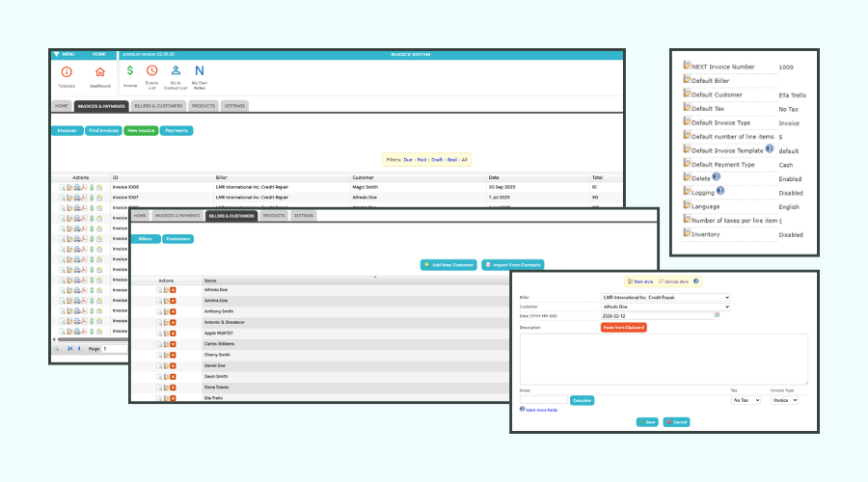Edit Language setting icon
The height and width of the screenshot is (482, 868).
pyautogui.click(x=687, y=205)
